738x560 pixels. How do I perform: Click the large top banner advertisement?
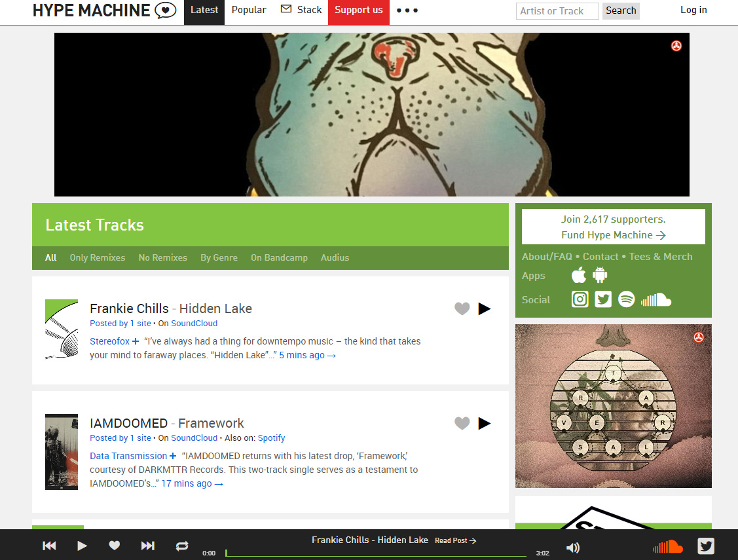coord(372,115)
